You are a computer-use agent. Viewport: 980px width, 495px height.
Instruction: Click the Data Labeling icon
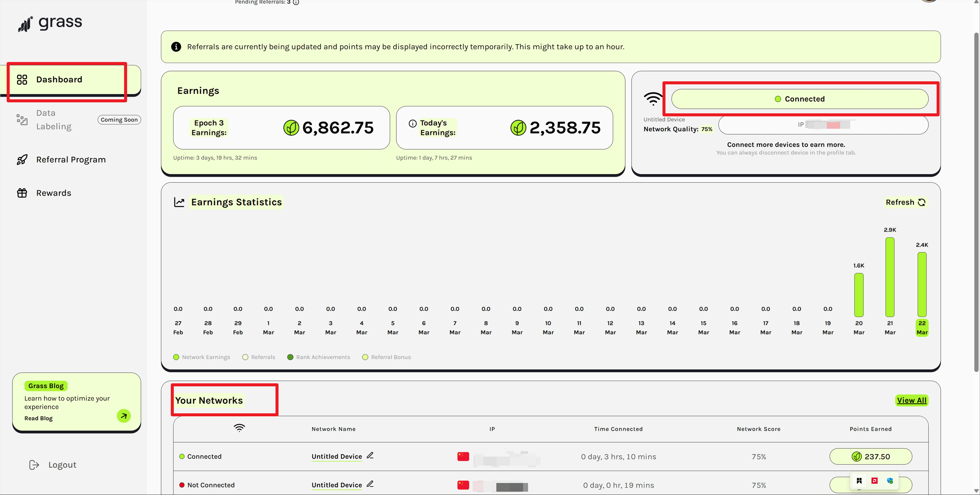coord(22,119)
